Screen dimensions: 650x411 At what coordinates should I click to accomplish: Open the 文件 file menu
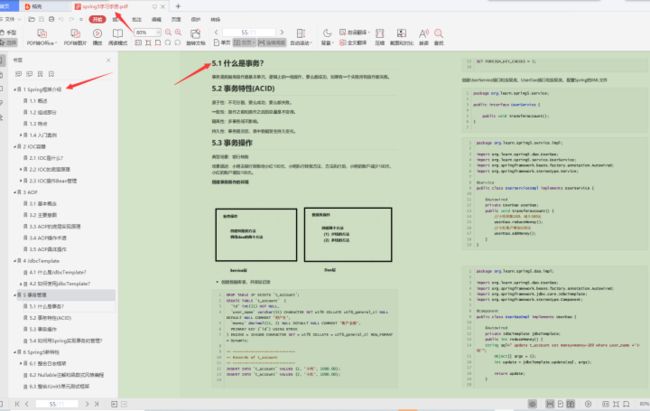click(x=9, y=19)
